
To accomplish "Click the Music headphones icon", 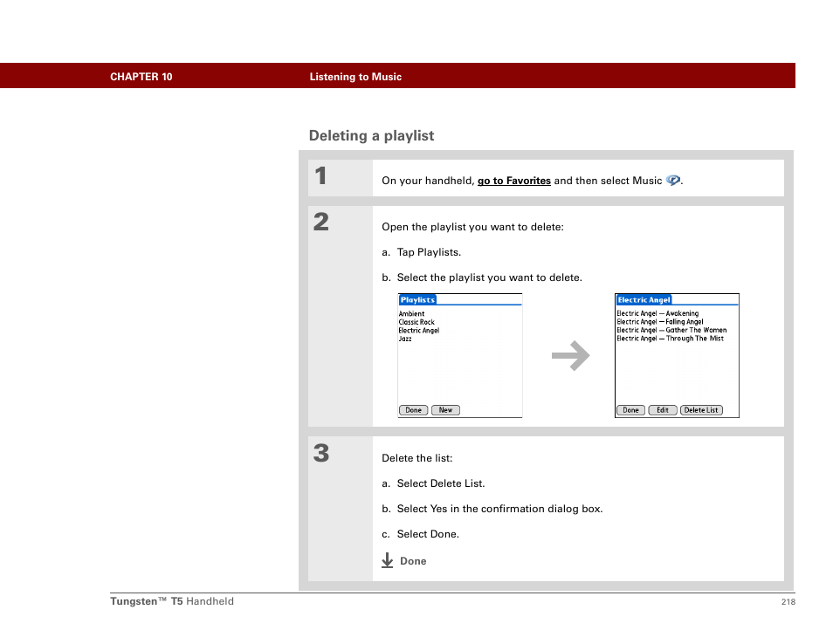I will [672, 181].
